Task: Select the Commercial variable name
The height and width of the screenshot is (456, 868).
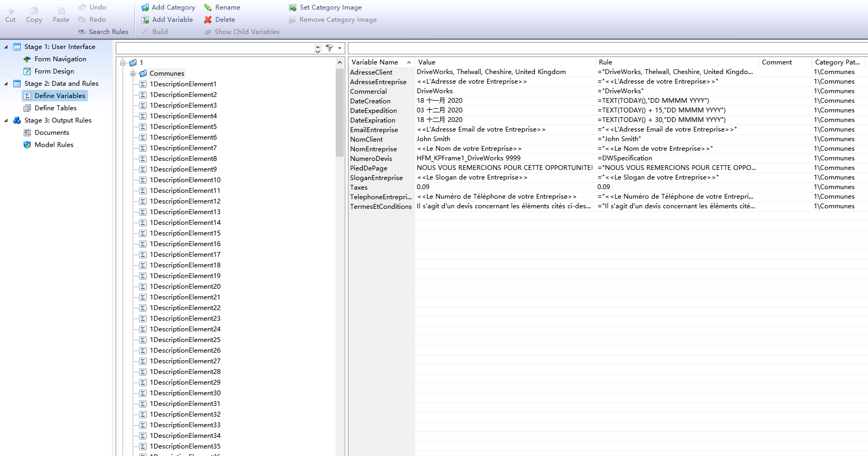Action: click(368, 92)
